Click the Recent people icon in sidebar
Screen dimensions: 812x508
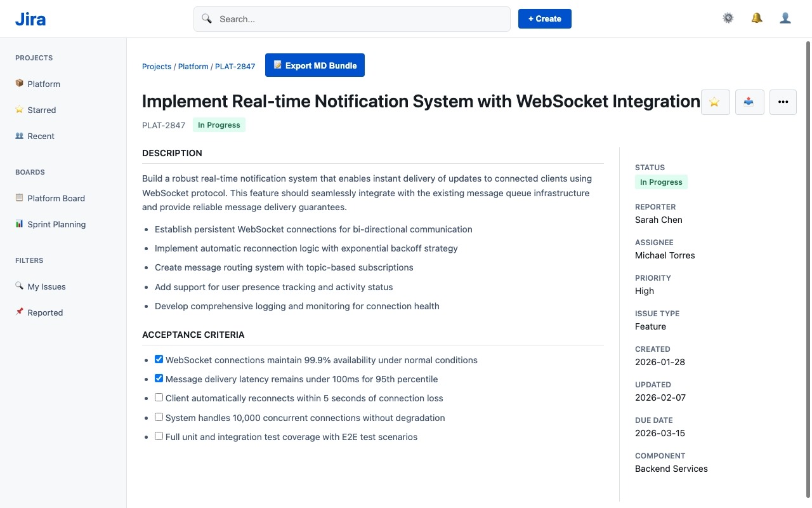tap(19, 135)
